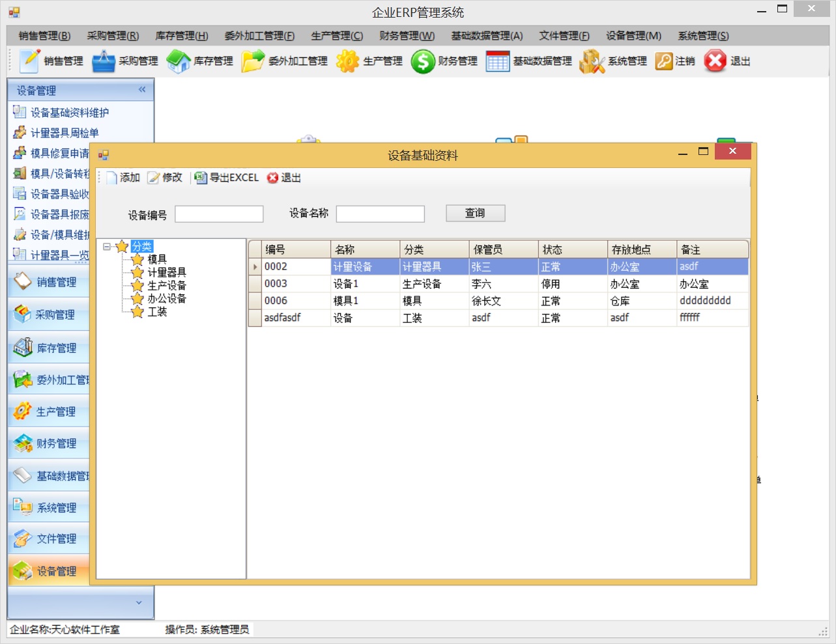Select the 计量器具 category in tree
The width and height of the screenshot is (836, 644).
tap(167, 272)
